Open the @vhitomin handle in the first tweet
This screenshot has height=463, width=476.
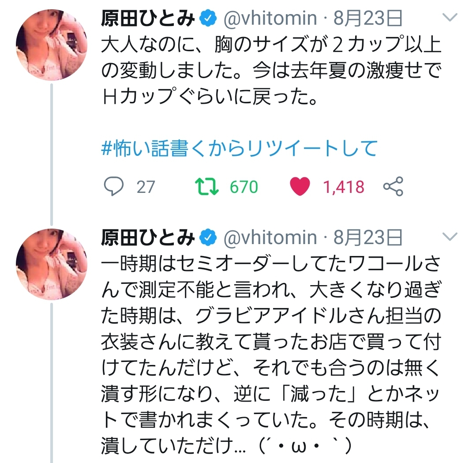(x=270, y=18)
